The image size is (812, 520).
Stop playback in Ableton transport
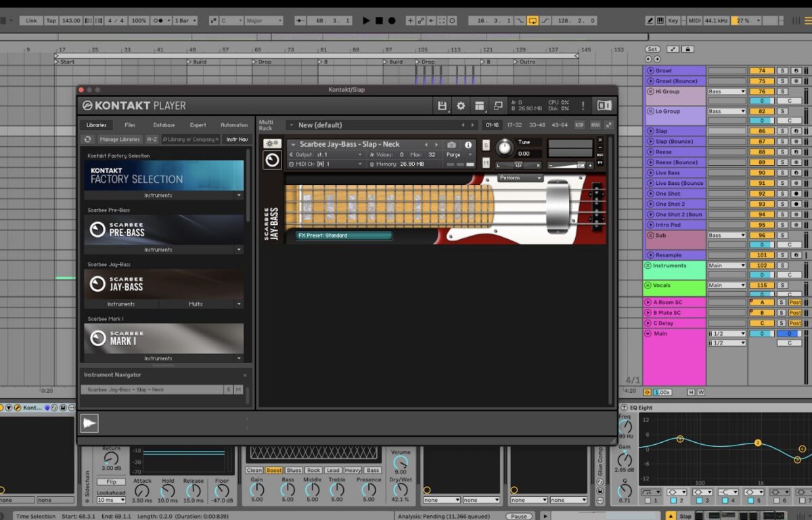pos(379,21)
